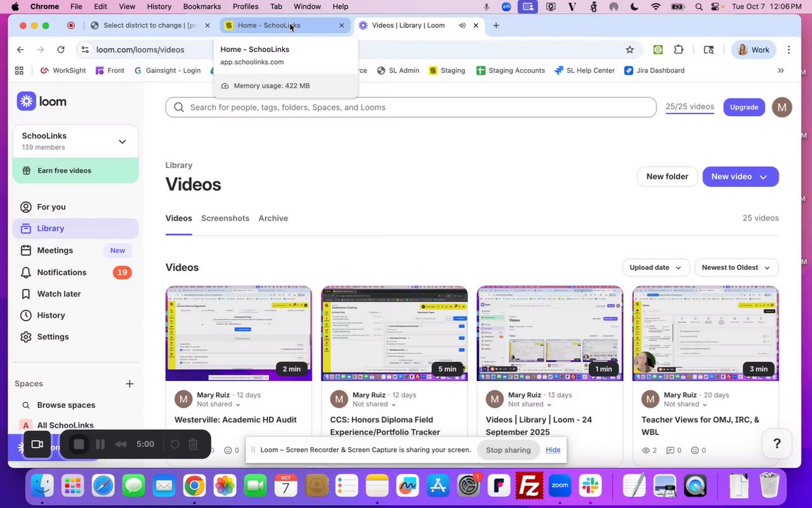
Task: Open the Westerville: Academic HD Audit thumbnail
Action: 239,333
